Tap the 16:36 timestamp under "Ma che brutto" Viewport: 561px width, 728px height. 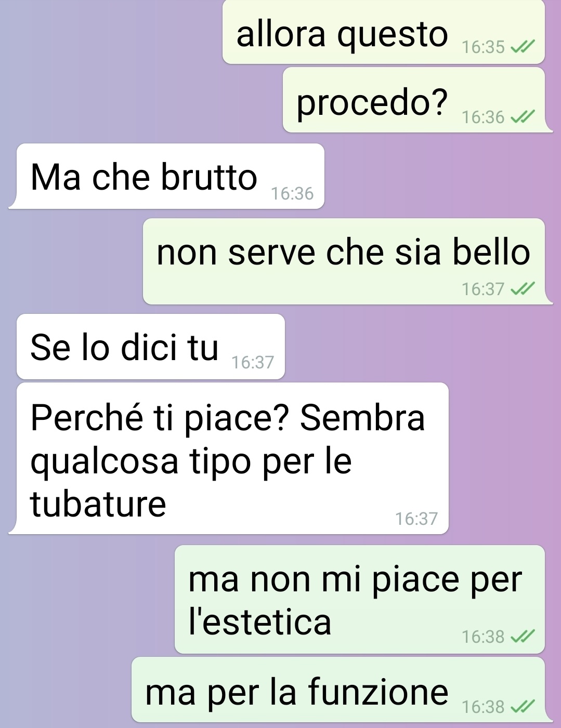[x=292, y=194]
